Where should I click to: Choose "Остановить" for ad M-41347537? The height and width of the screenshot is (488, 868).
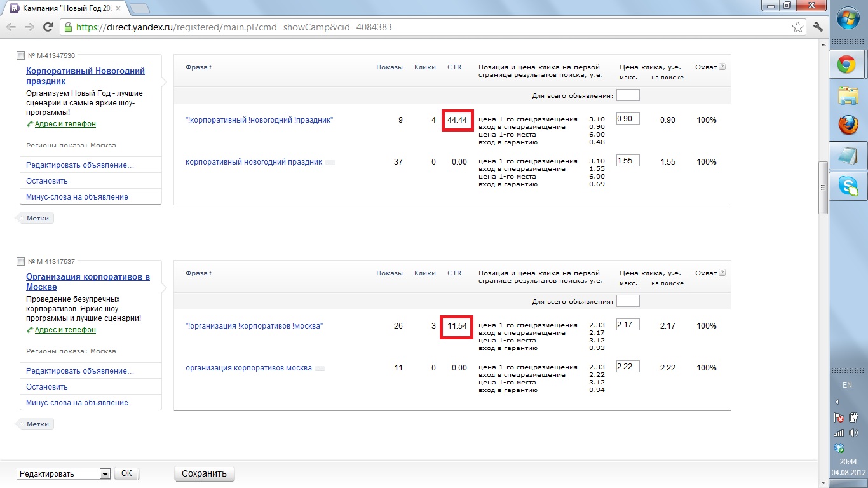(47, 387)
